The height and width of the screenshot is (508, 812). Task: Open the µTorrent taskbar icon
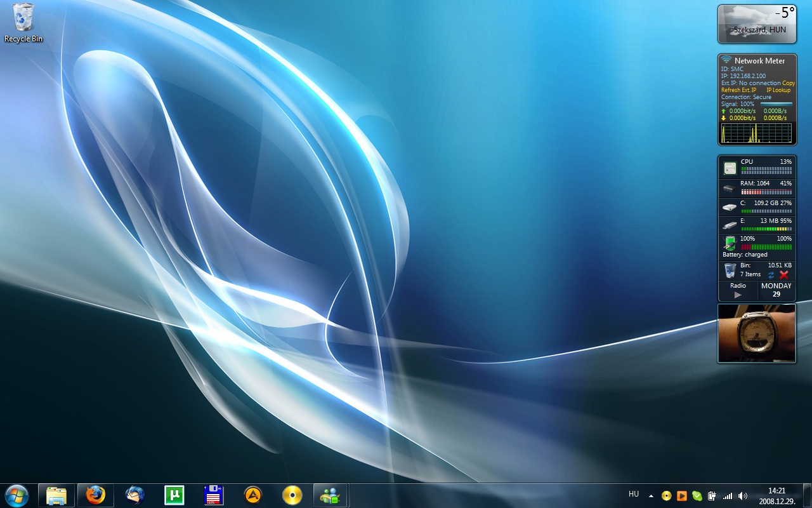(x=174, y=495)
